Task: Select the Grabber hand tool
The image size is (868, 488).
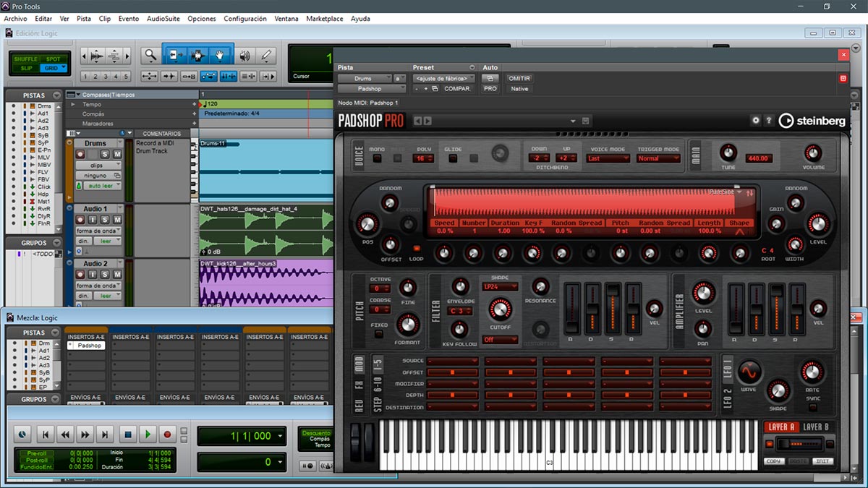Action: click(220, 55)
